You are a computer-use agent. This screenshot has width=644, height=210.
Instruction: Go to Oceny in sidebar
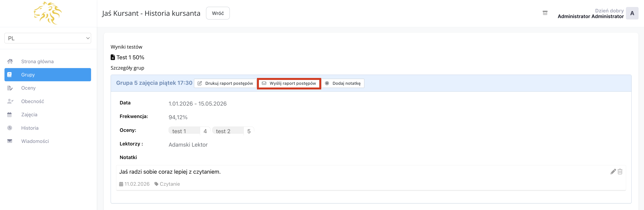coord(28,88)
